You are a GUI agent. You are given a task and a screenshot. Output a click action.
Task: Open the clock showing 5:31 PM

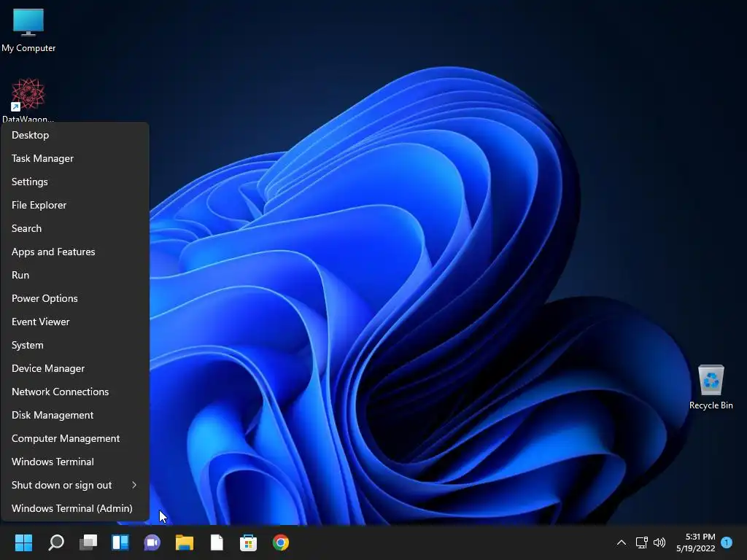695,542
